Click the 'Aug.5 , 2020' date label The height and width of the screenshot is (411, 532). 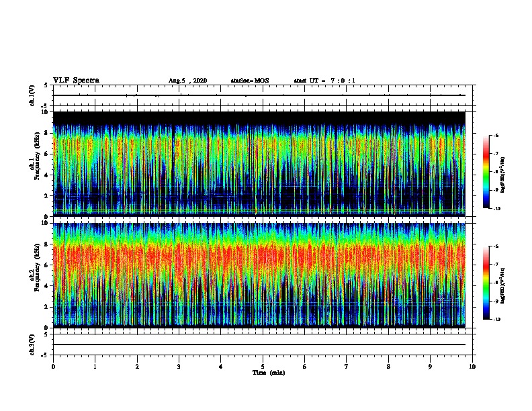[187, 81]
